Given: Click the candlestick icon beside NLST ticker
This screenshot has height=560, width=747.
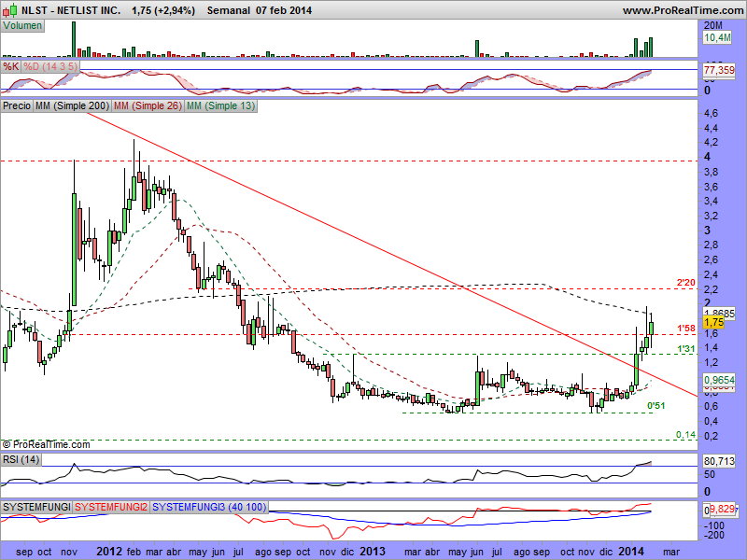Looking at the screenshot, I should tap(10, 9).
